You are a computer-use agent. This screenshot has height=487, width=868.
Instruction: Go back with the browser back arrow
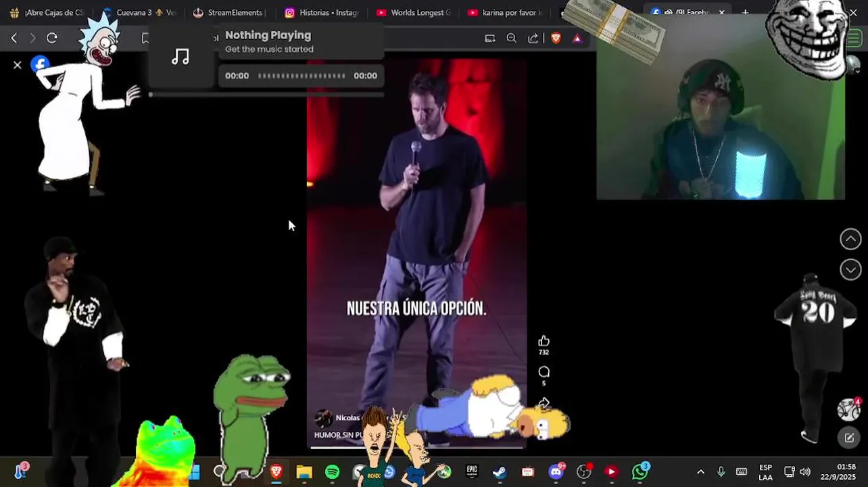14,39
